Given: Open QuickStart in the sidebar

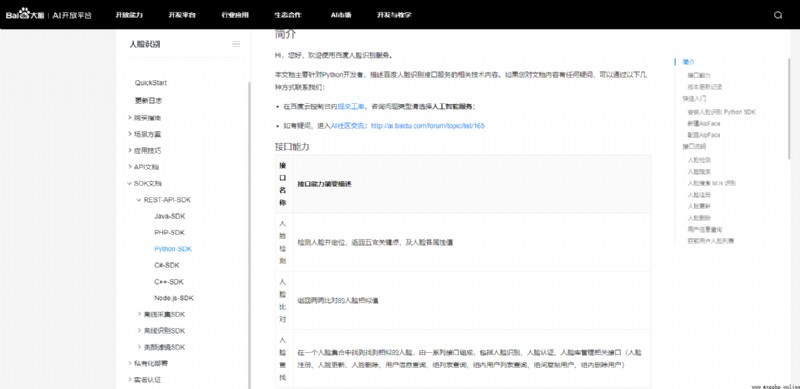Looking at the screenshot, I should click(151, 83).
